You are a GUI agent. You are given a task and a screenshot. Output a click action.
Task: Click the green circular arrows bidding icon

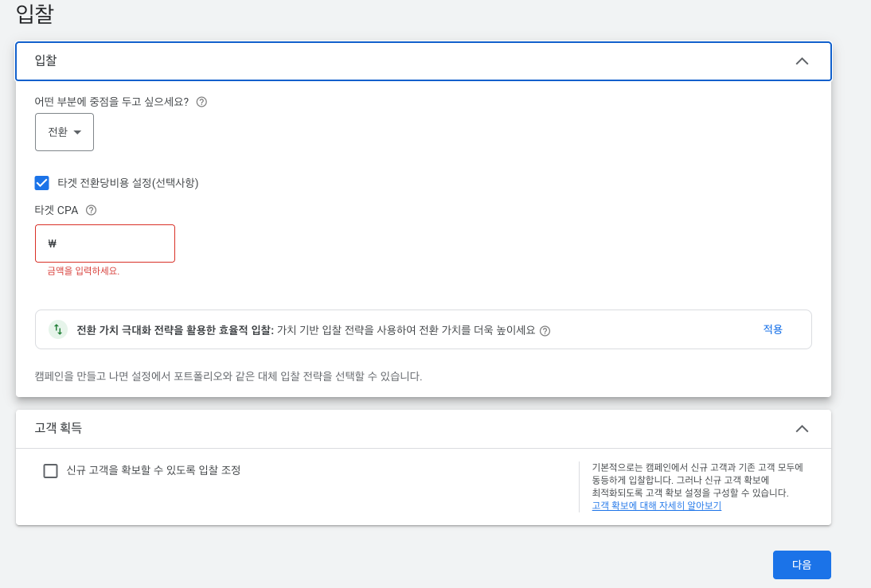click(58, 329)
